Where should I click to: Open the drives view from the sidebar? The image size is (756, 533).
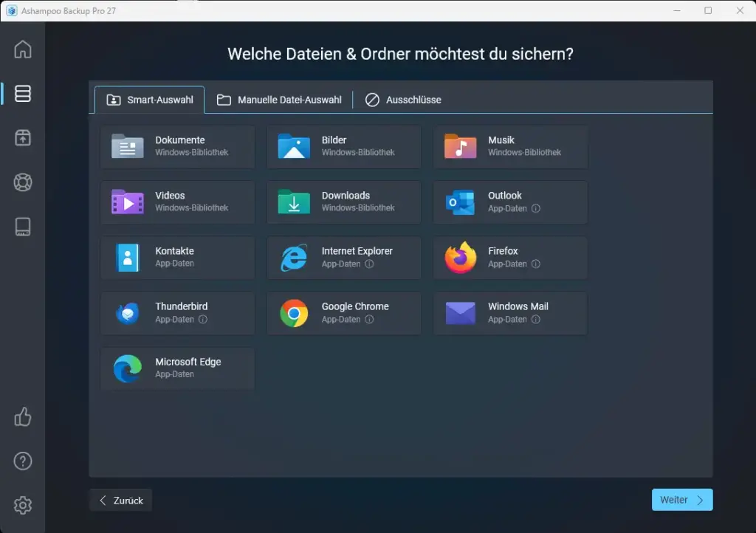[x=23, y=227]
